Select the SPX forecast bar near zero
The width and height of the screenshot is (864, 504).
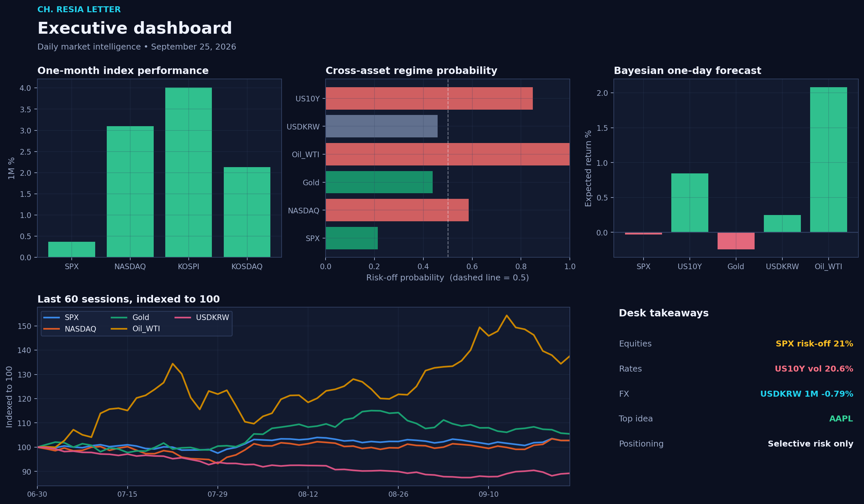click(x=643, y=234)
